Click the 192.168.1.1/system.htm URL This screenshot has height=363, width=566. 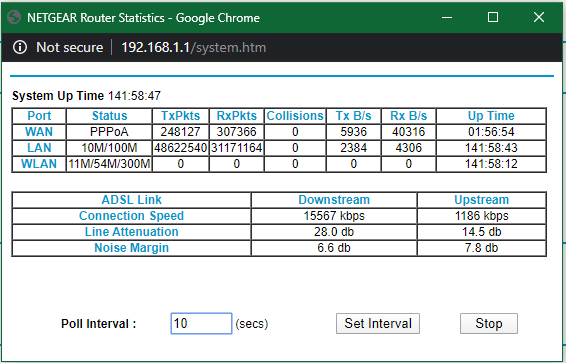pyautogui.click(x=193, y=47)
